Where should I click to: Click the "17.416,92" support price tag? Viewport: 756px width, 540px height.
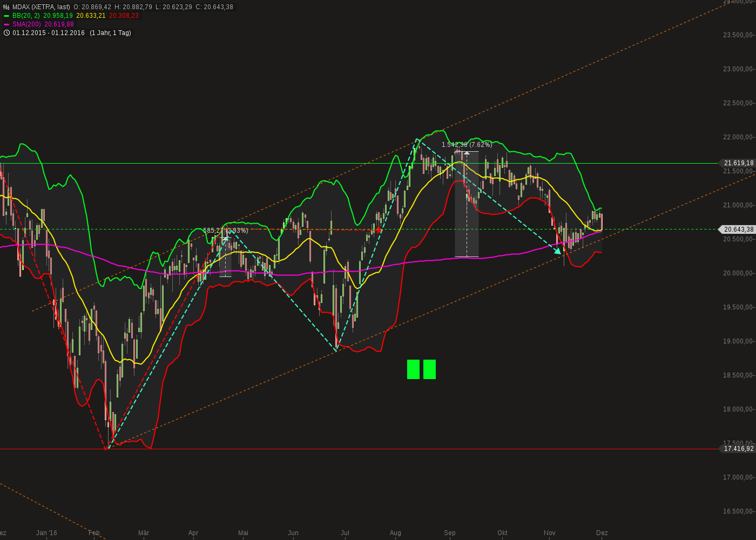(738, 449)
